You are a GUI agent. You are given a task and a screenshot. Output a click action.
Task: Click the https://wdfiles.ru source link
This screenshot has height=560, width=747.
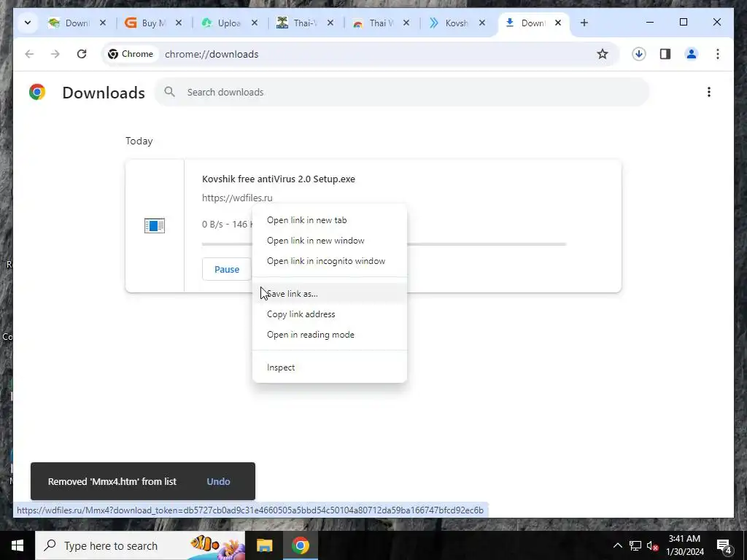point(237,198)
